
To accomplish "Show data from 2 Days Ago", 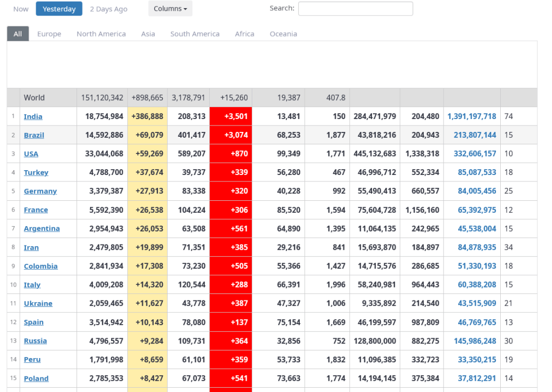I will pos(109,9).
